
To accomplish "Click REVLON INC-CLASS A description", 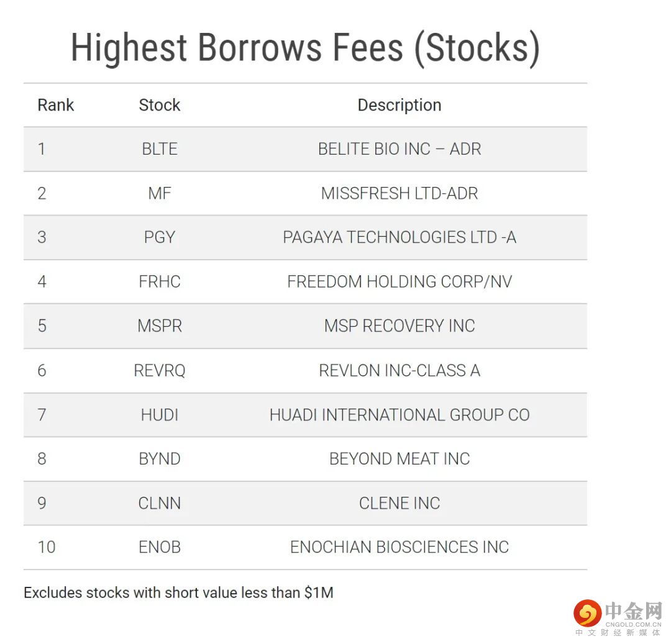I will tap(399, 370).
